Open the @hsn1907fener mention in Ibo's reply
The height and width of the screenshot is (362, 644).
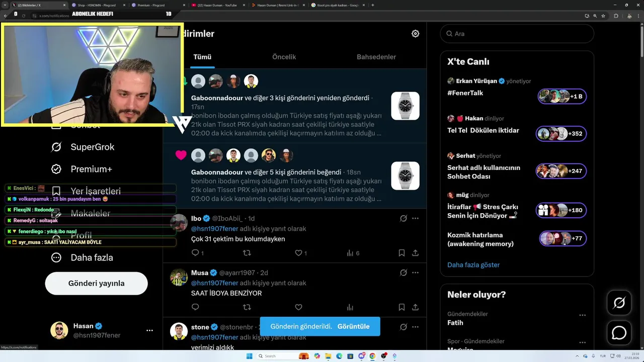click(215, 228)
